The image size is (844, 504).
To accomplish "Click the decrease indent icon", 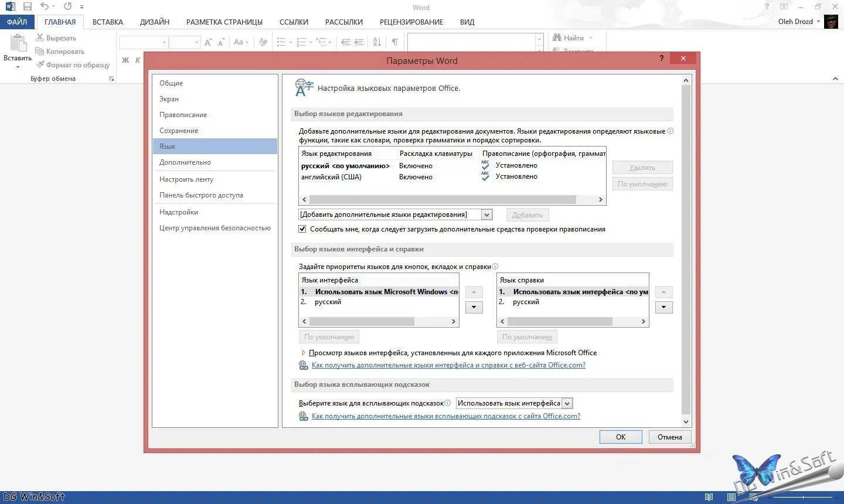I will point(345,42).
